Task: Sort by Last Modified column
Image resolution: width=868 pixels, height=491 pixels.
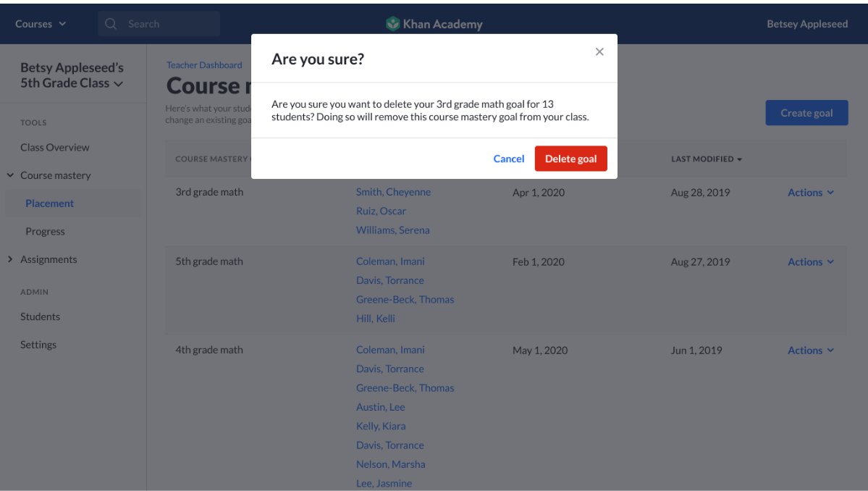Action: [707, 159]
